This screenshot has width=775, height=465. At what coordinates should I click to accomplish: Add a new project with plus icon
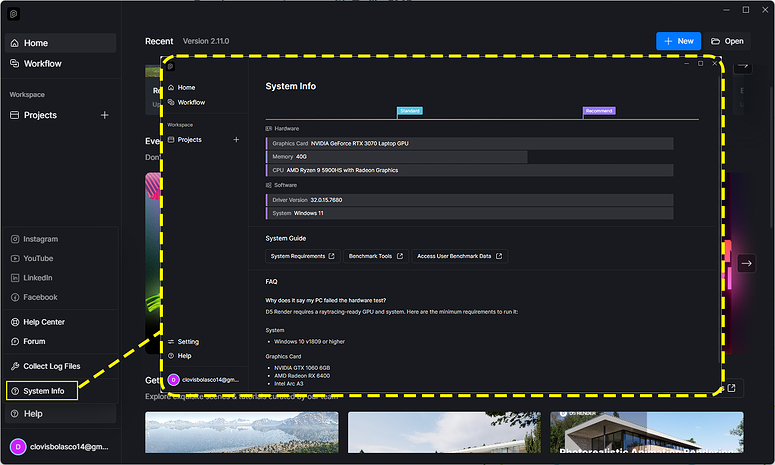point(105,115)
